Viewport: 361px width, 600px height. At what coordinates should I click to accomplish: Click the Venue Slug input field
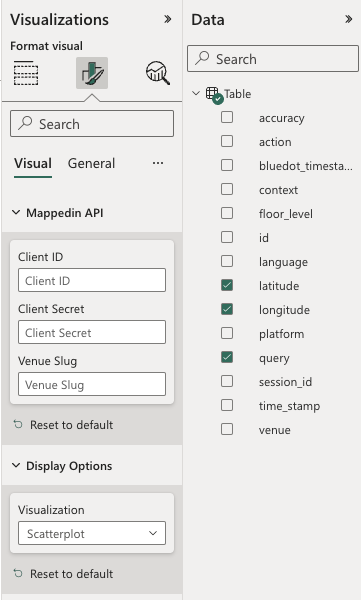[x=92, y=385]
